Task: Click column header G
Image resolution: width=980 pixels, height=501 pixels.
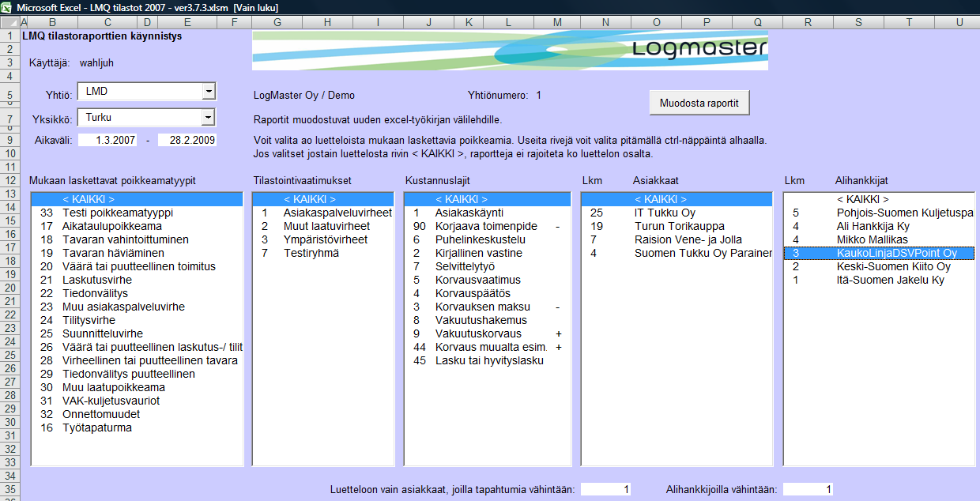Action: (x=277, y=22)
